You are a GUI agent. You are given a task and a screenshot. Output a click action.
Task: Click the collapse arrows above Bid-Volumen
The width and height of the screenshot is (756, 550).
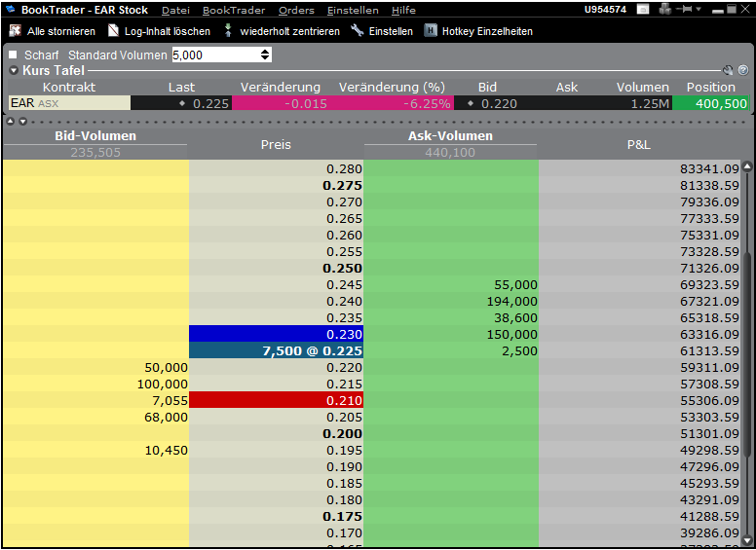point(16,122)
